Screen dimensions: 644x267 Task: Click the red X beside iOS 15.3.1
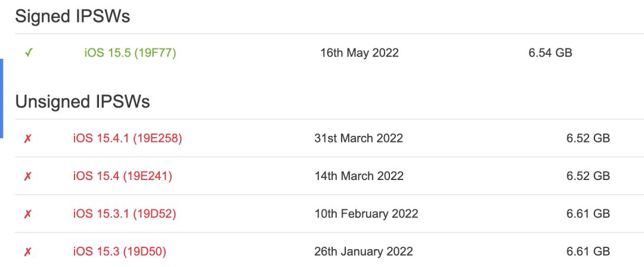tap(27, 214)
